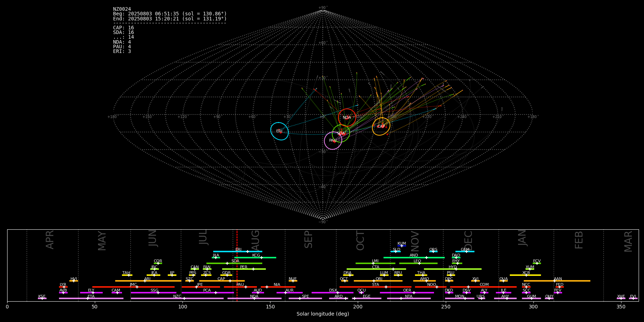
Task: Select the ORI shower bar in timeline
Action: point(378,281)
